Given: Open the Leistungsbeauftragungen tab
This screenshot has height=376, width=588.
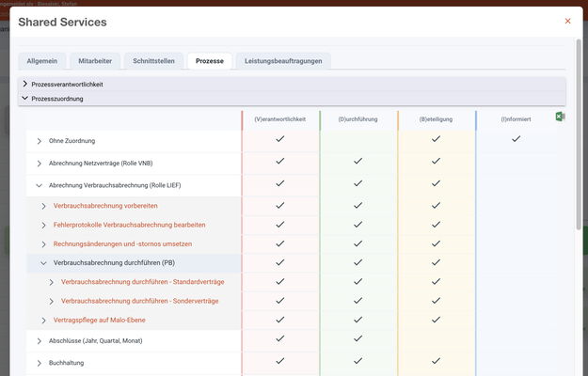Looking at the screenshot, I should (283, 61).
